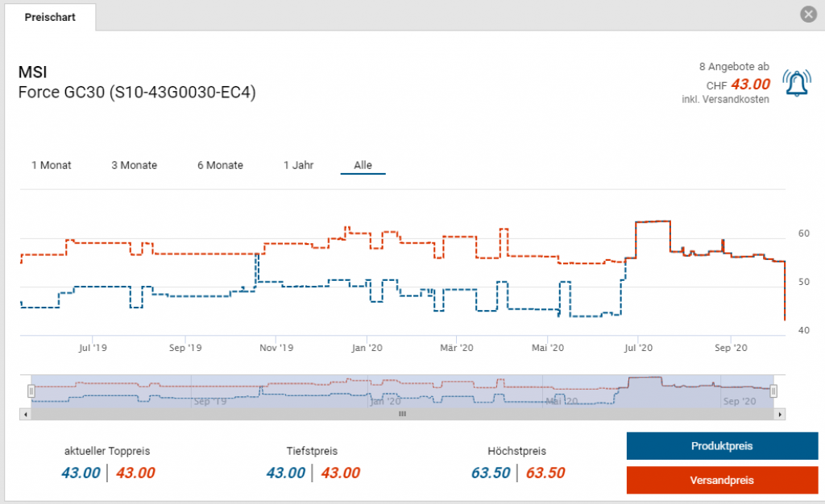The height and width of the screenshot is (504, 825).
Task: Select the Preischart tab
Action: [50, 17]
